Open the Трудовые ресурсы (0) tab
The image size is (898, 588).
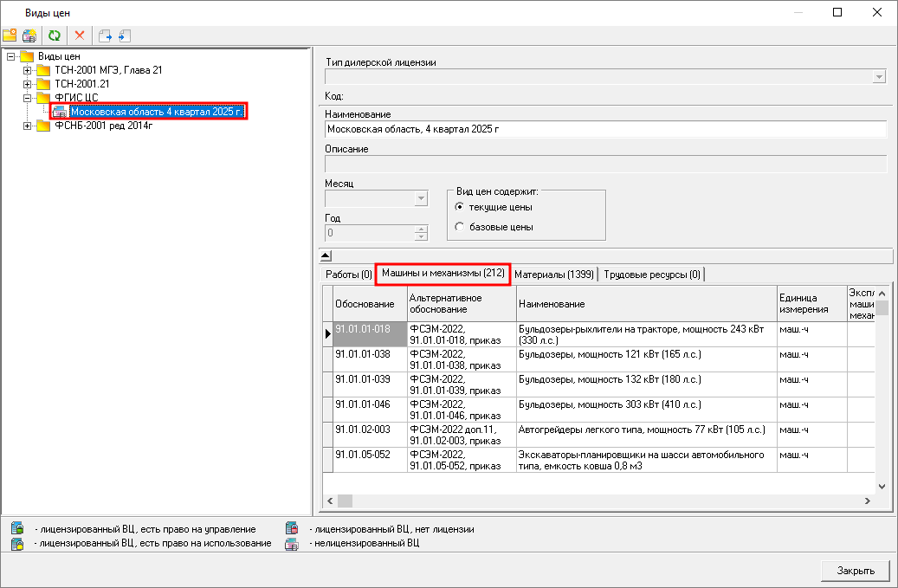pos(652,275)
